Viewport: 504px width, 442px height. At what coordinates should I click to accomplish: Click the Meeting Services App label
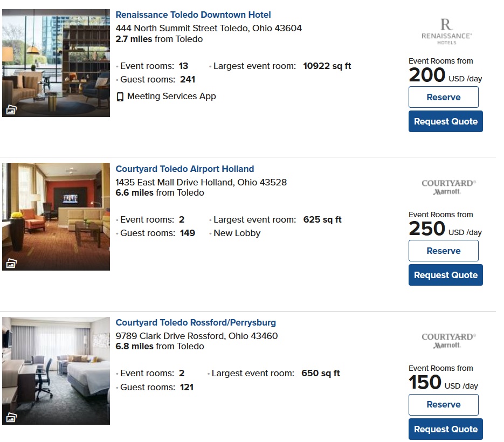[x=171, y=96]
